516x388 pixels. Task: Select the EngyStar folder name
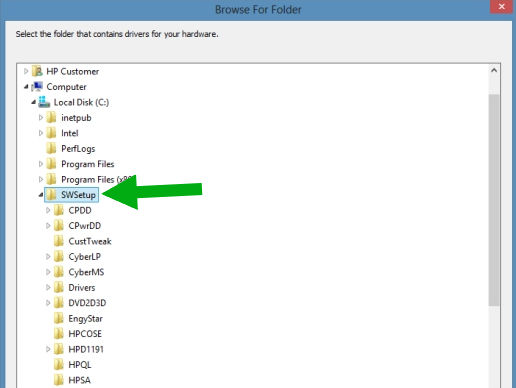point(85,319)
